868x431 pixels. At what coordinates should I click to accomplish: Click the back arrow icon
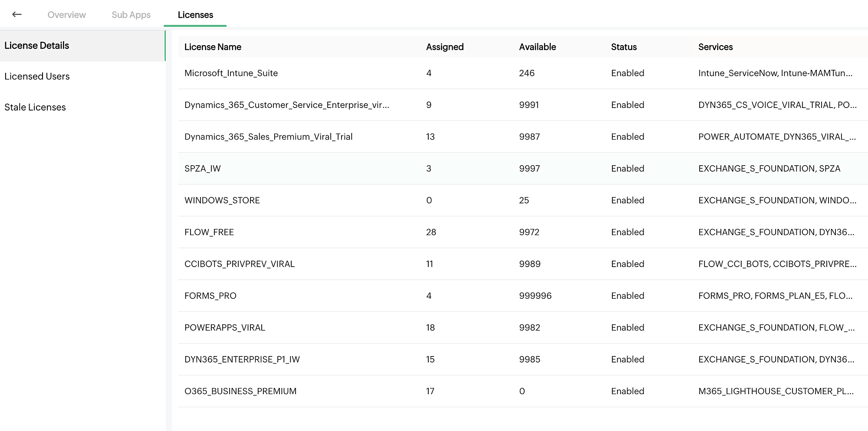(17, 14)
